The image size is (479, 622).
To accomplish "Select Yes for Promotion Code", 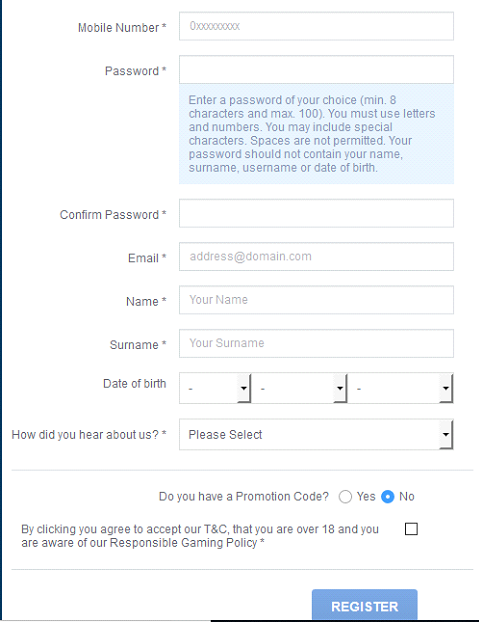I will point(345,497).
